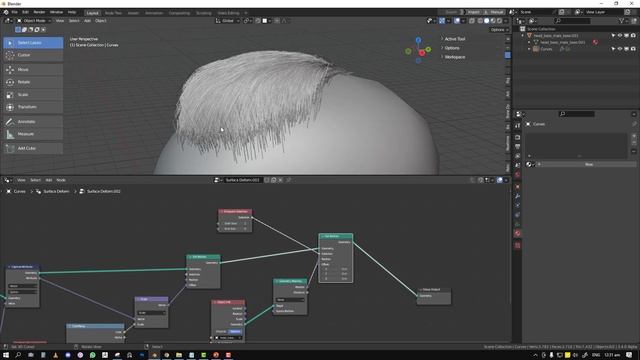Select the Scale tool

click(33, 95)
